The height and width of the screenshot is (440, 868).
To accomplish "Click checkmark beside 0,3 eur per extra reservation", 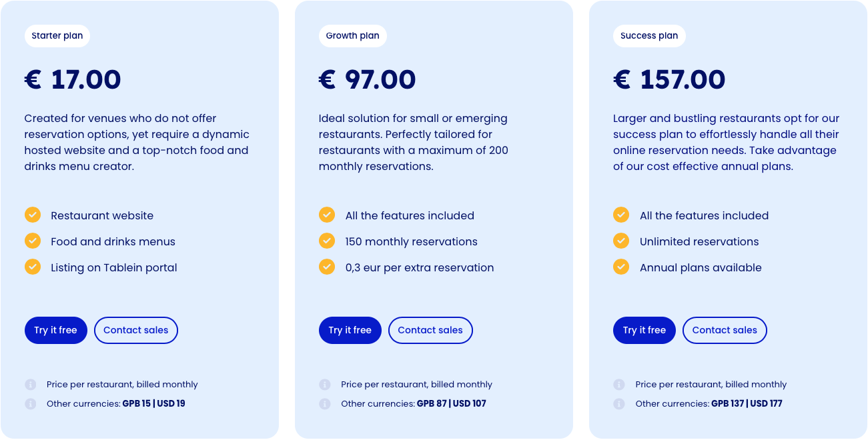I will point(327,267).
